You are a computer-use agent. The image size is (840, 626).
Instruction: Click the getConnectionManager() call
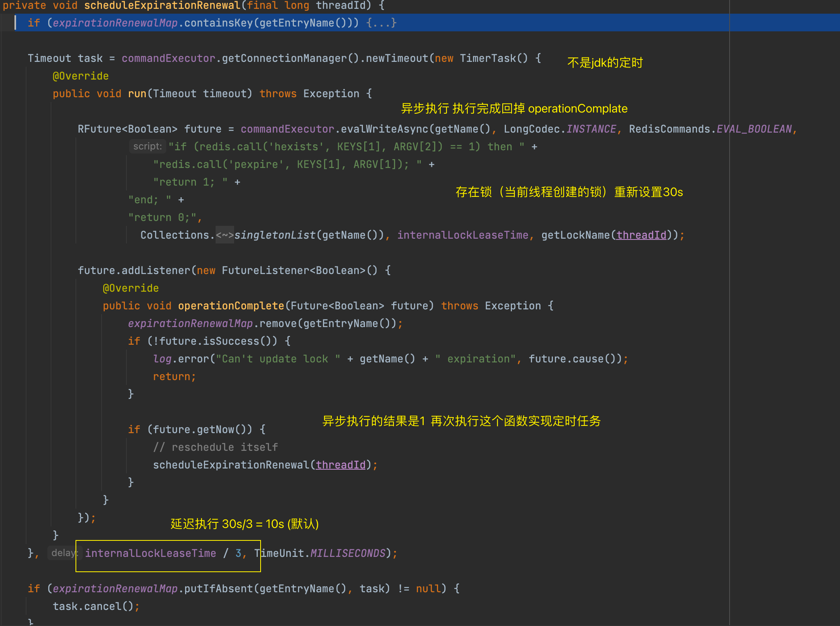click(290, 58)
